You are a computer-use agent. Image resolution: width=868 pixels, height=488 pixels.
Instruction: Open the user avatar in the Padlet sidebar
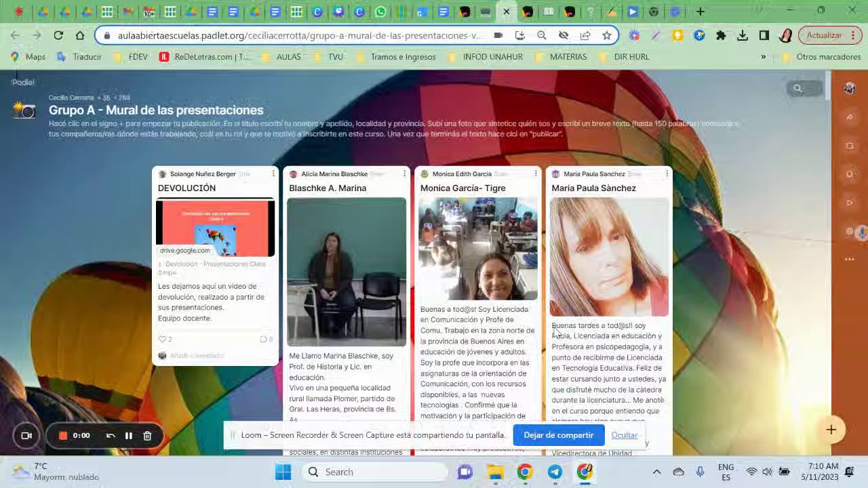(850, 88)
